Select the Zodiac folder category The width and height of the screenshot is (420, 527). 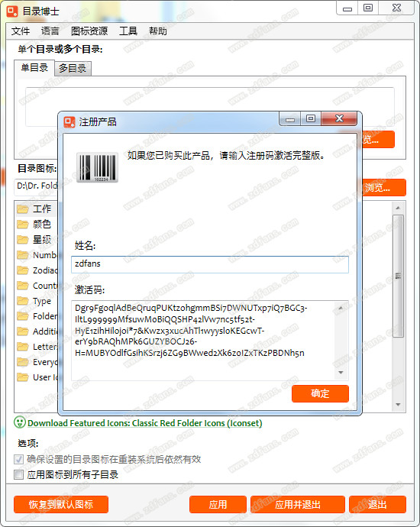(x=37, y=270)
